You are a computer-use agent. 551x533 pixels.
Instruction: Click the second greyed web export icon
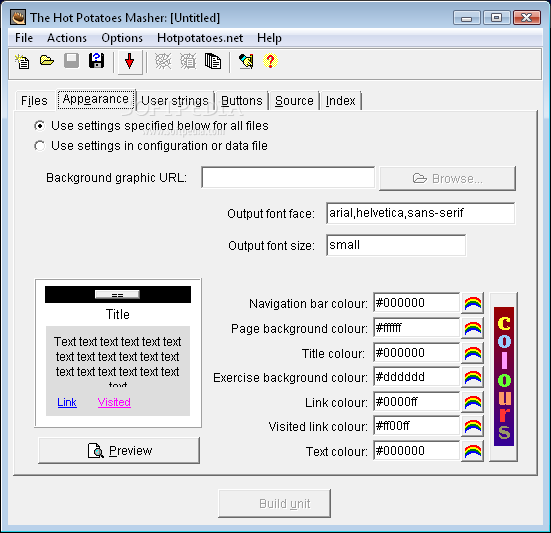(188, 61)
